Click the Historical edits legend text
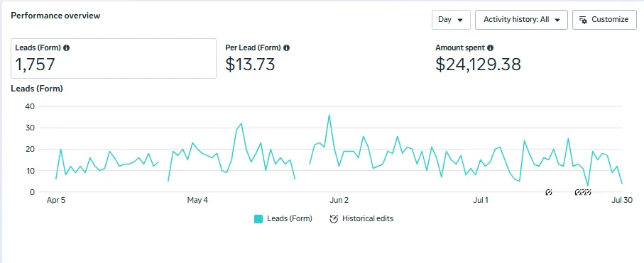Screen dimensions: 644x263 click(368, 218)
